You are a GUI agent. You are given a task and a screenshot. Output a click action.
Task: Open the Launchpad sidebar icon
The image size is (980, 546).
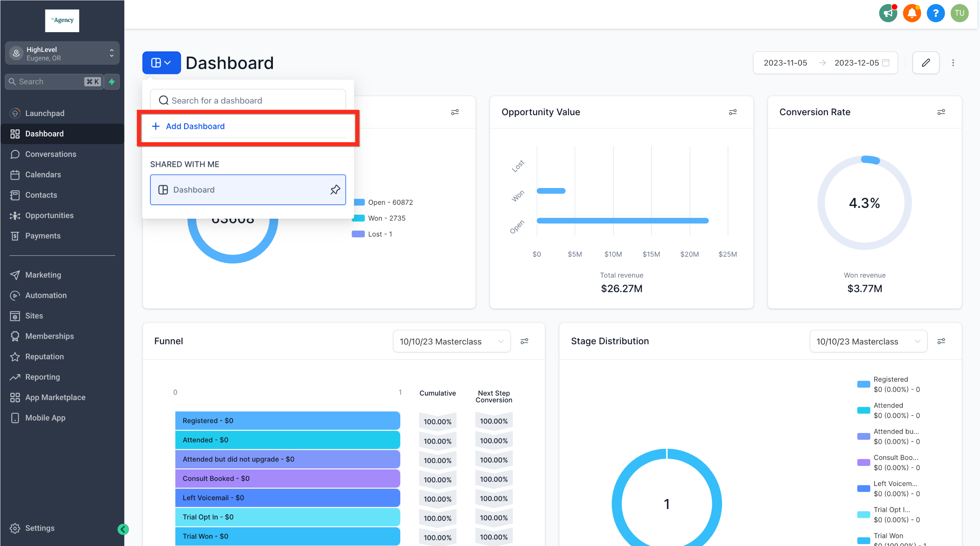15,113
